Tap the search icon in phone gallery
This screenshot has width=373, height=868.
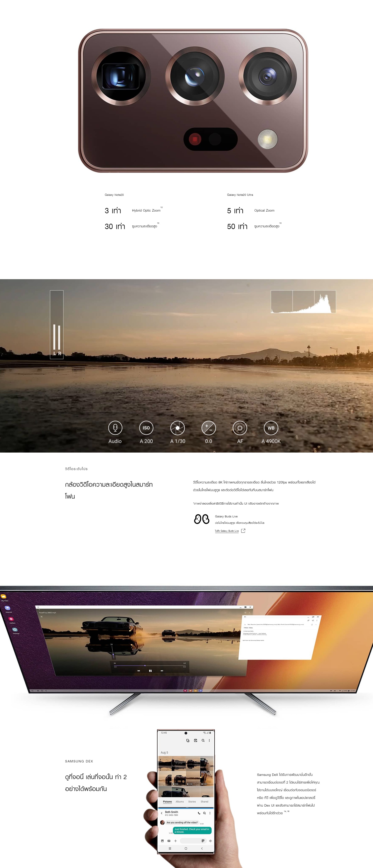(203, 740)
